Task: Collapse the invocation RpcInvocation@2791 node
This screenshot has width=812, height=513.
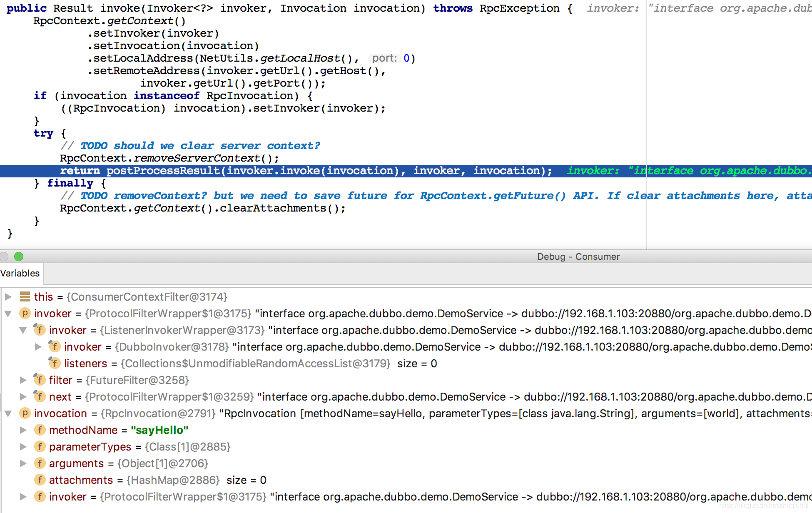Action: [8, 413]
